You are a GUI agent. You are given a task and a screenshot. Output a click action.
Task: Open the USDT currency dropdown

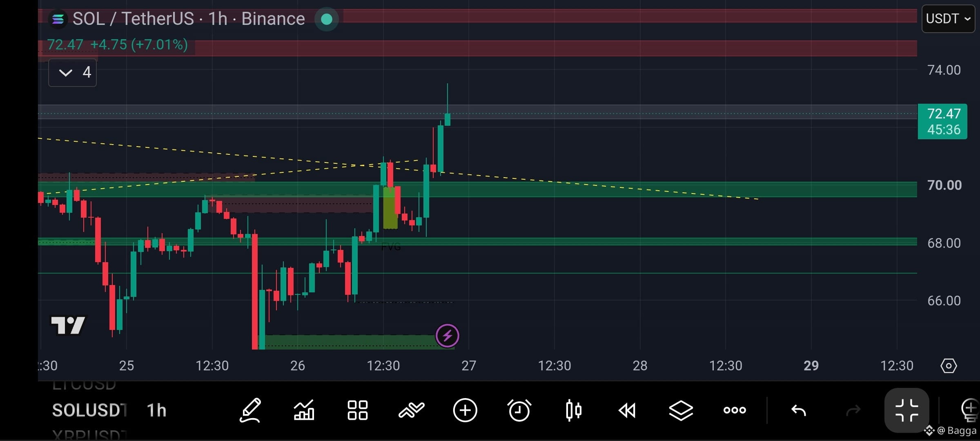click(x=948, y=19)
